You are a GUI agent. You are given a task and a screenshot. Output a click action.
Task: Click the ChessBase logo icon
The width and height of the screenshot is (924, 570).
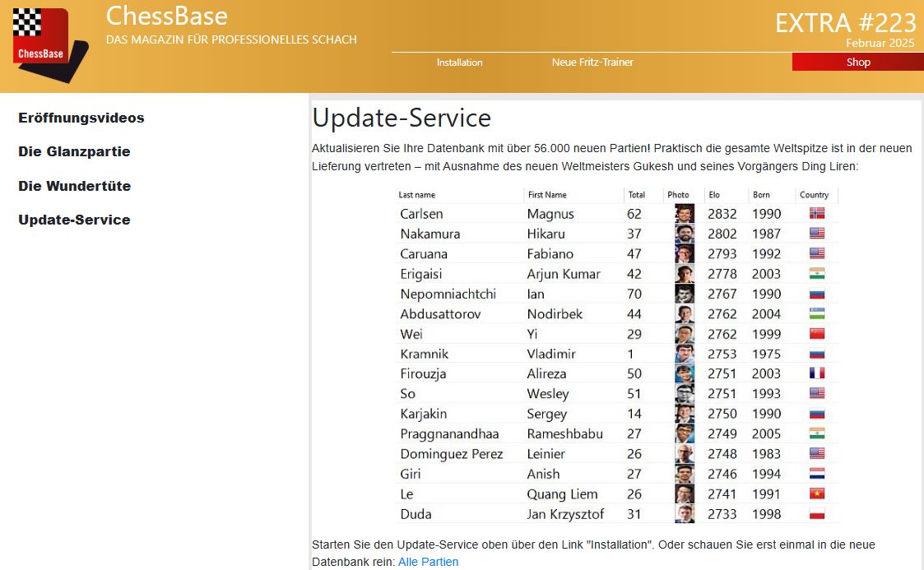click(49, 42)
